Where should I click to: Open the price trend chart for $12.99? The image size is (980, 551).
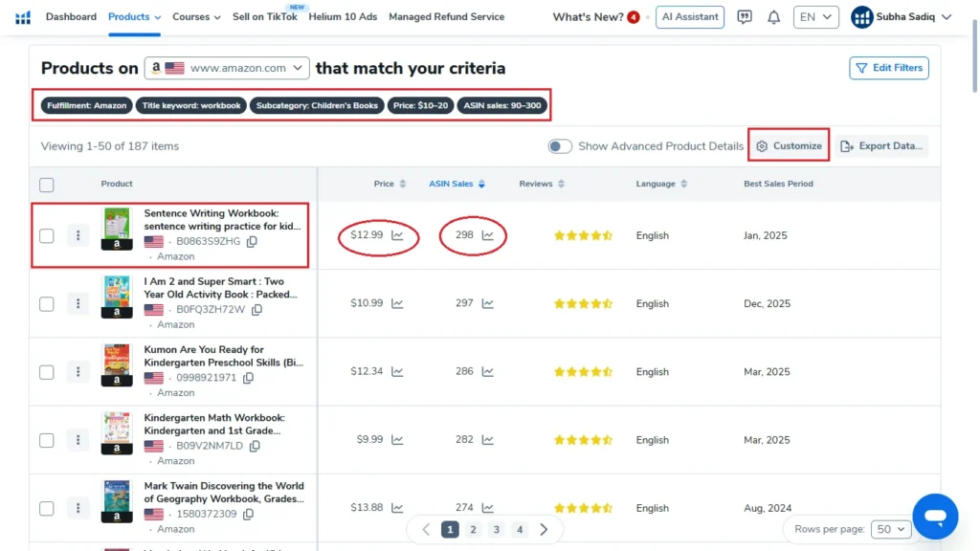pyautogui.click(x=398, y=234)
